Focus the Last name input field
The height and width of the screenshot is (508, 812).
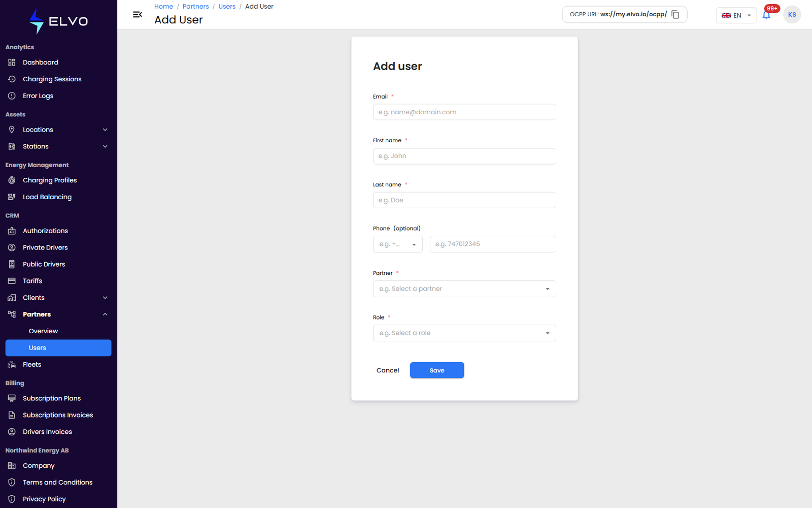[464, 200]
